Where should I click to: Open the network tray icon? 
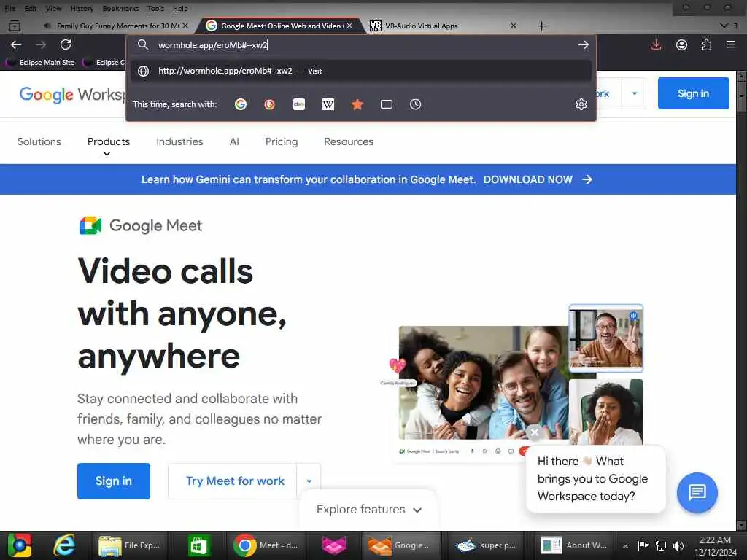point(661,545)
